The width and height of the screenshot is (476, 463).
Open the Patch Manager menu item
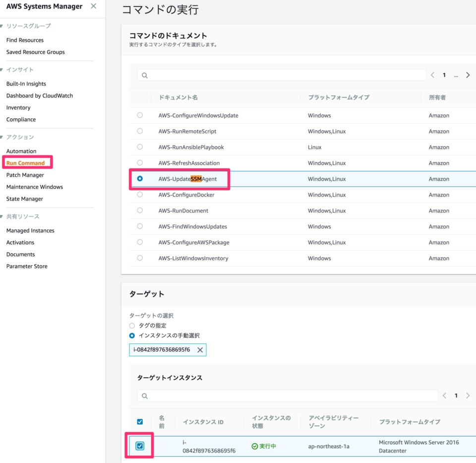[25, 175]
